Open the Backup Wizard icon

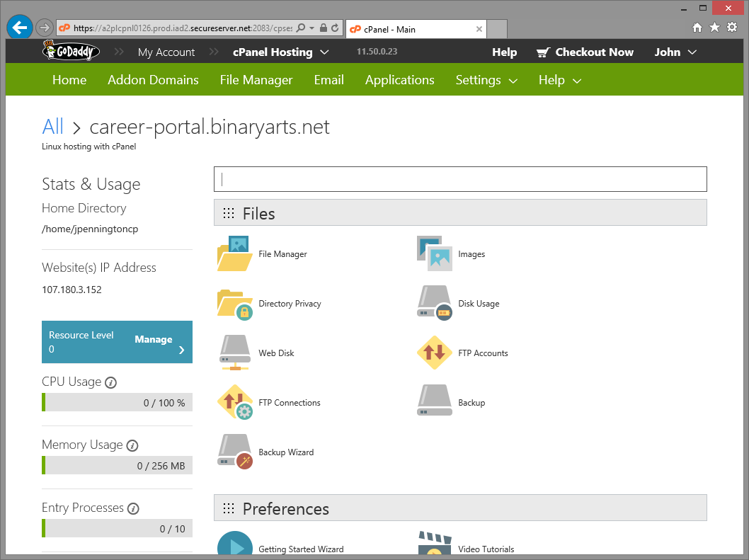[x=234, y=452]
